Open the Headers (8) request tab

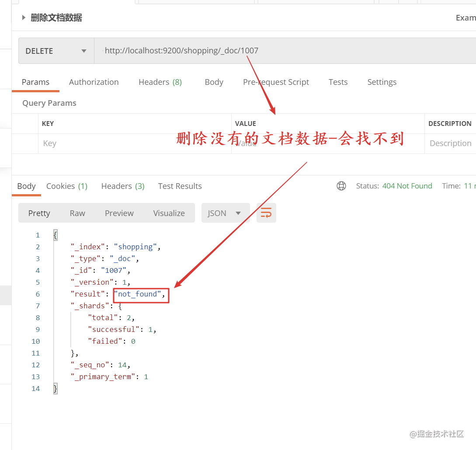click(x=160, y=82)
